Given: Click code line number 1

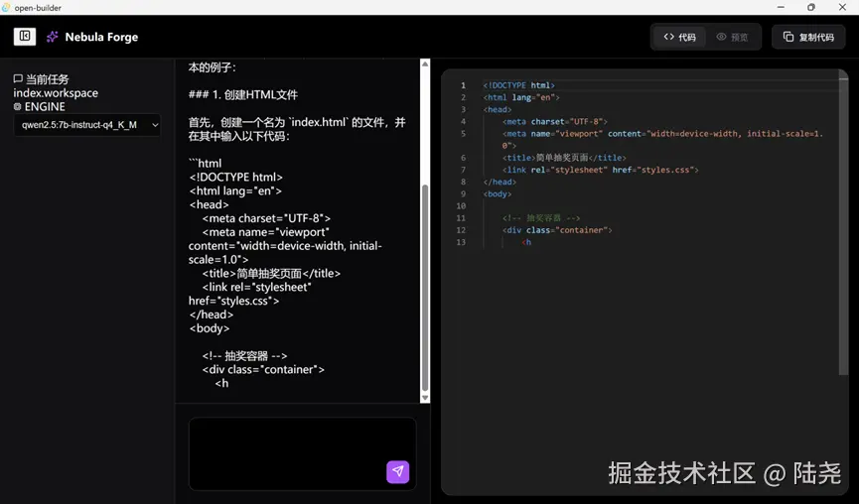Looking at the screenshot, I should tap(463, 85).
